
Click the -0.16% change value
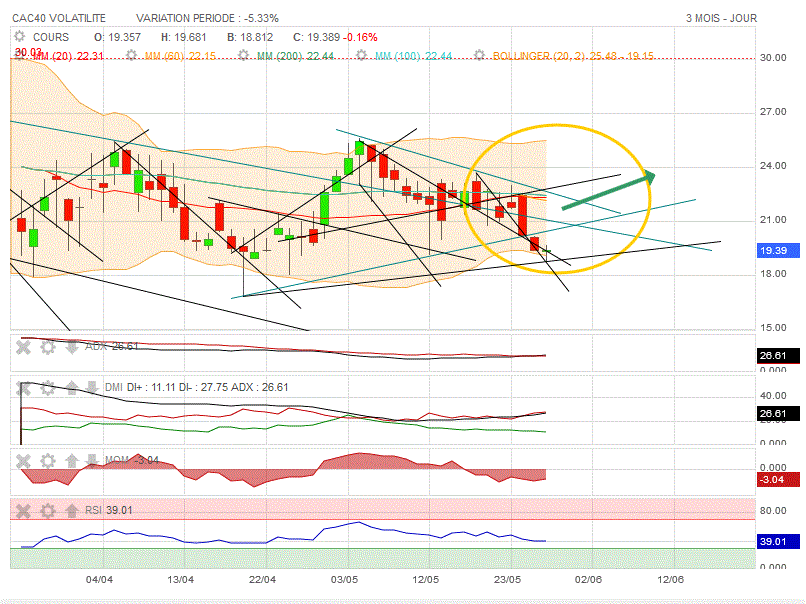(x=360, y=37)
